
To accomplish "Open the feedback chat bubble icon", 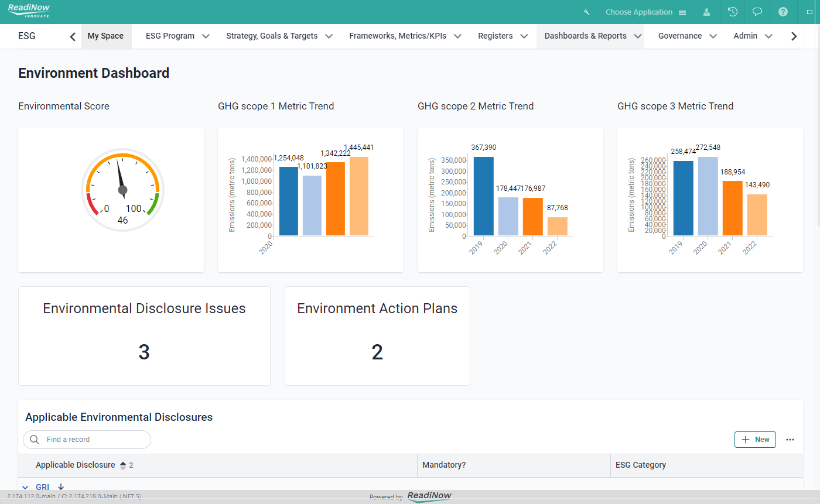I will (757, 12).
